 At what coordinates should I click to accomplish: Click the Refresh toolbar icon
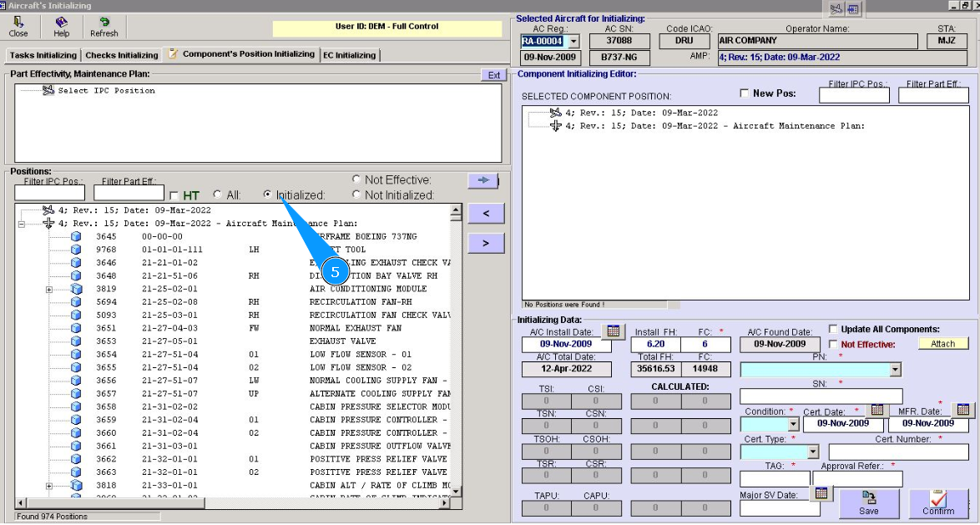click(104, 27)
